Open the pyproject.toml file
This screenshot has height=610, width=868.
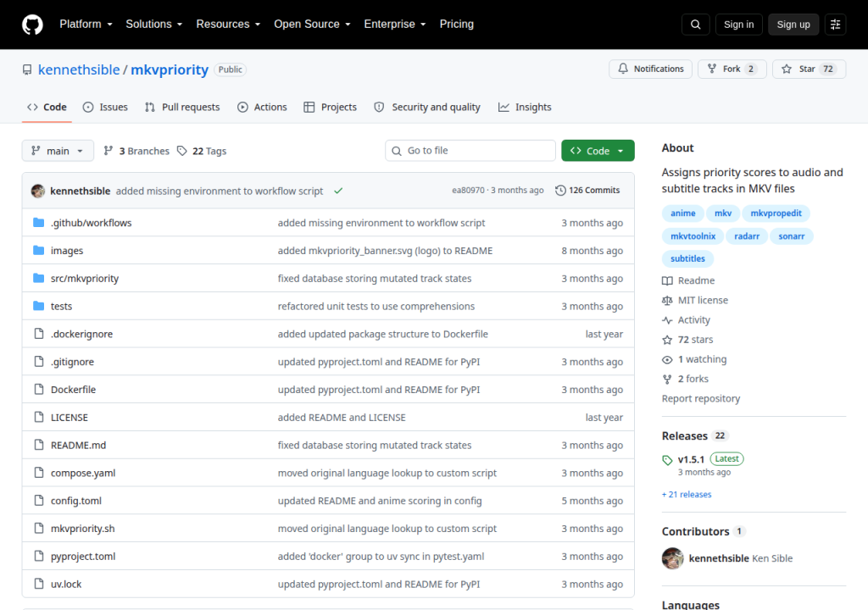coord(83,557)
